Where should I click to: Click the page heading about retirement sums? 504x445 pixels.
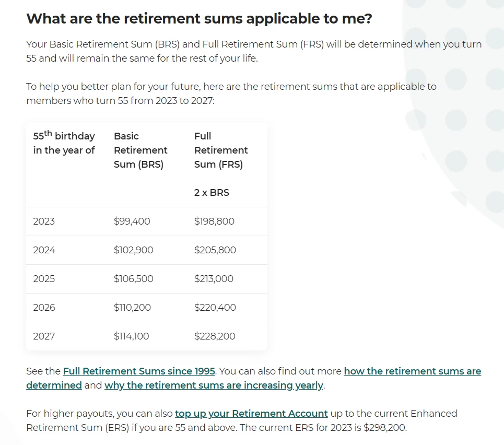pos(199,19)
